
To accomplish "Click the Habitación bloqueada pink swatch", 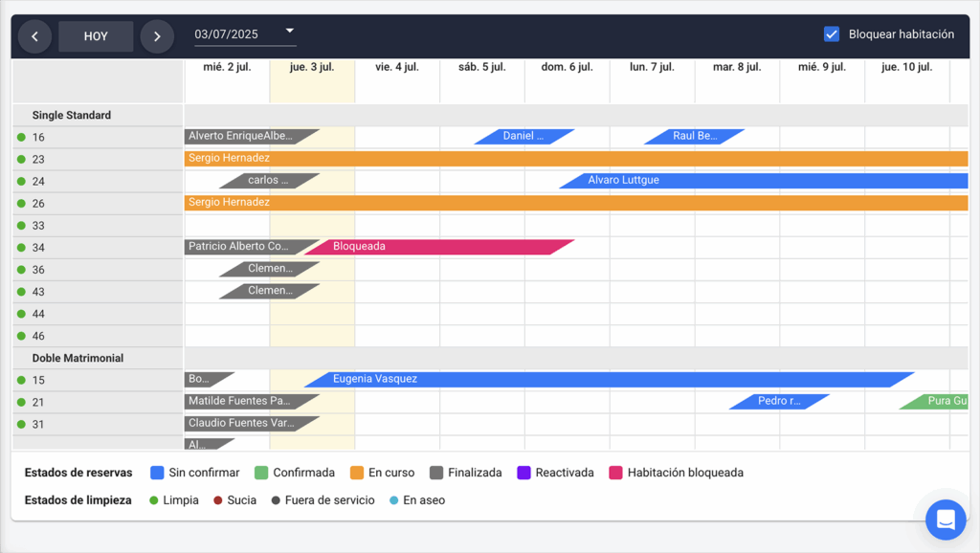I will click(616, 473).
